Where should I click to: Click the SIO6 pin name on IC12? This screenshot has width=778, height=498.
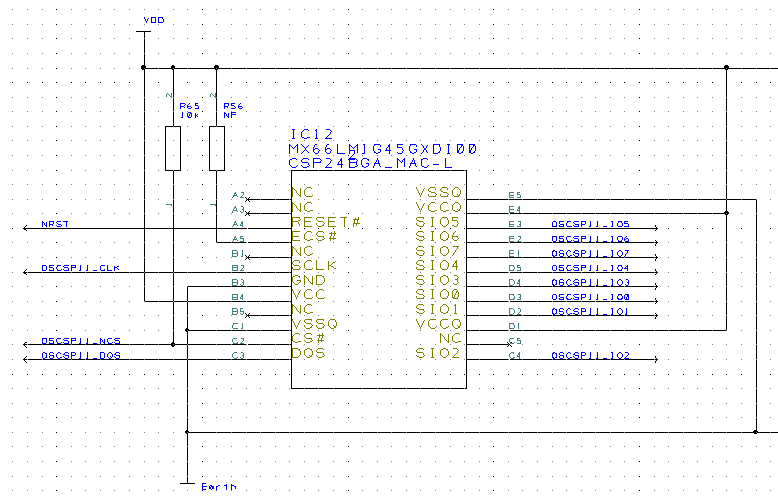(438, 236)
